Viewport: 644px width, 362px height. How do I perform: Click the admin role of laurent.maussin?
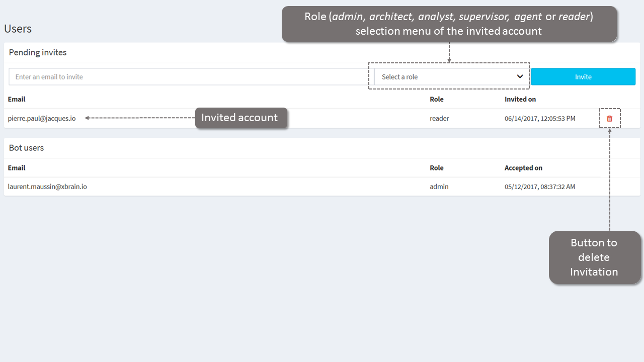[439, 187]
